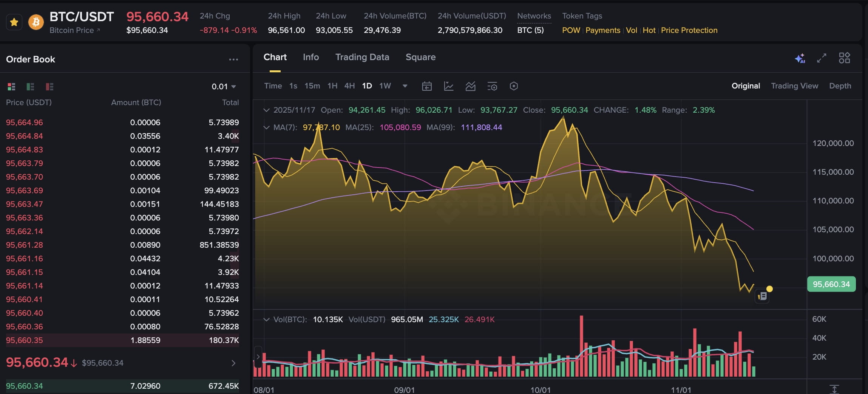Switch chart to 1W timeframe
This screenshot has width=868, height=394.
point(385,86)
